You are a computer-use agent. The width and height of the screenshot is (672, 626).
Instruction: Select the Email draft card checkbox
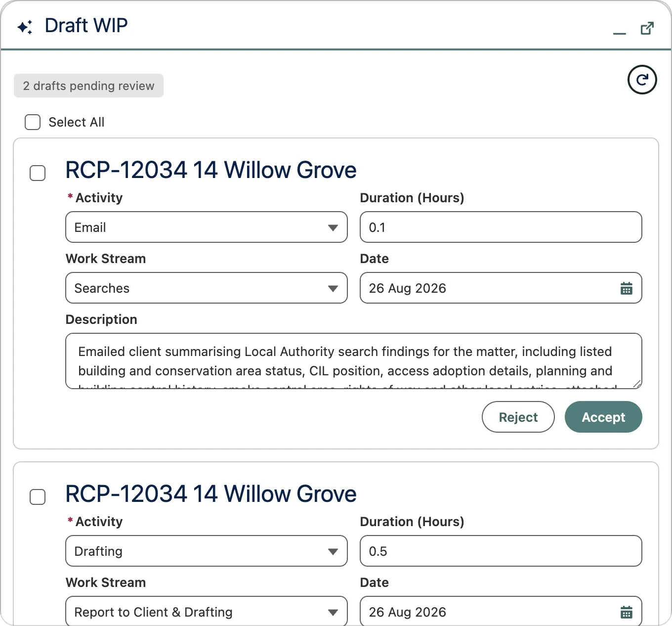pyautogui.click(x=38, y=173)
